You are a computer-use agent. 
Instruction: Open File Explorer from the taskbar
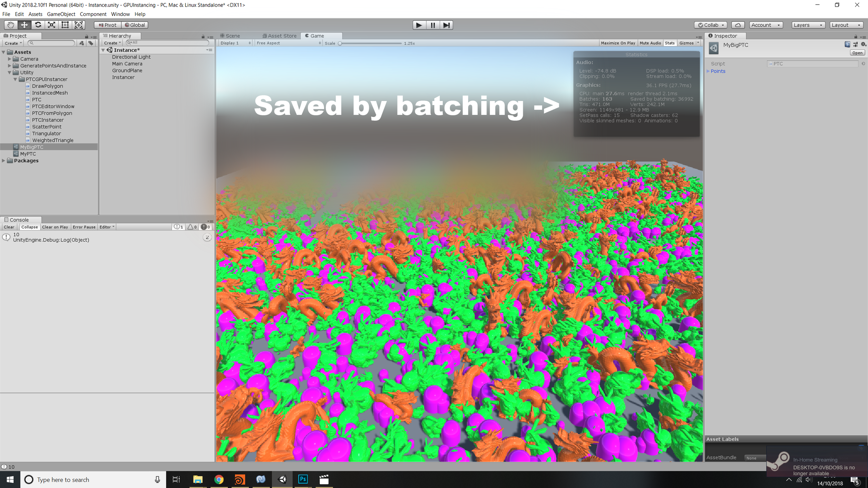click(198, 480)
